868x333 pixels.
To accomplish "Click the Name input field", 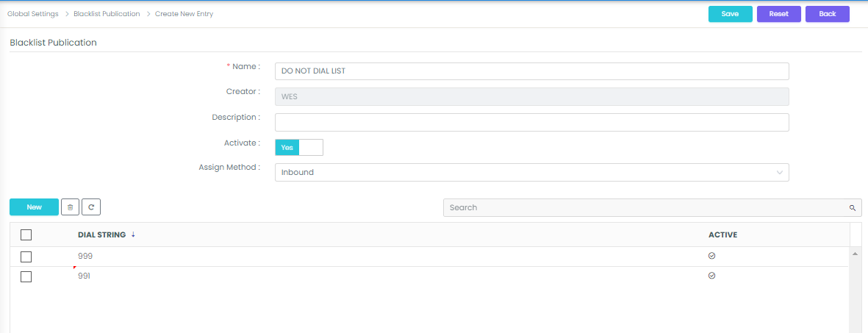I will 532,71.
